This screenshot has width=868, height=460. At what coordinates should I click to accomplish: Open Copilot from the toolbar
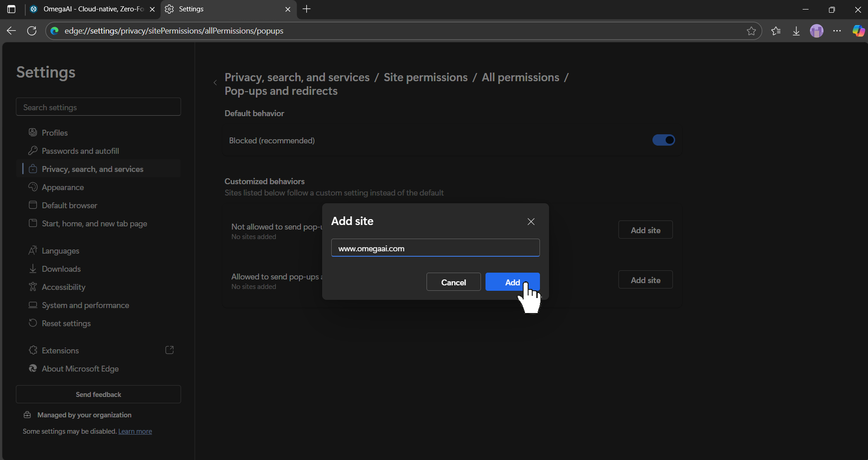point(858,31)
